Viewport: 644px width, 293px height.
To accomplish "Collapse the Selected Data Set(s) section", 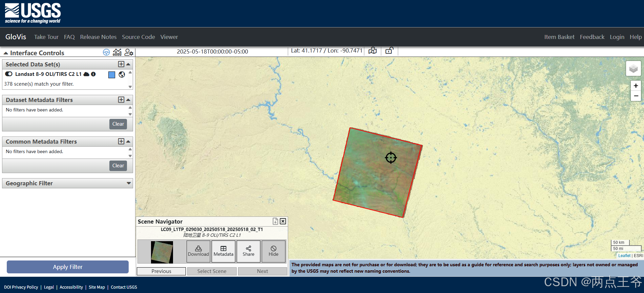I will 128,64.
